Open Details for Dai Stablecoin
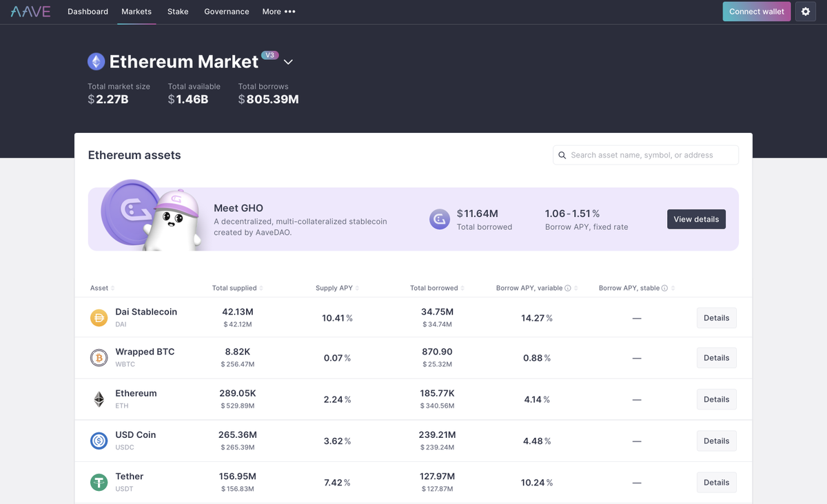Image resolution: width=827 pixels, height=504 pixels. pyautogui.click(x=717, y=318)
